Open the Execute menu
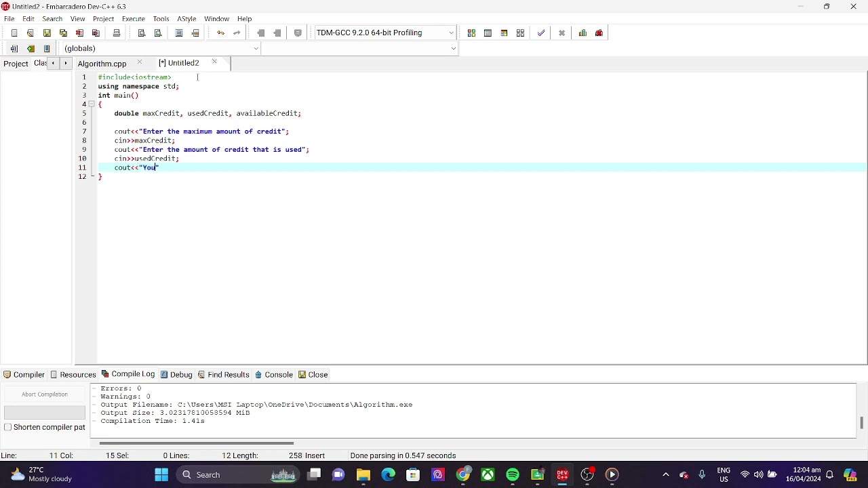The image size is (868, 488). [134, 18]
